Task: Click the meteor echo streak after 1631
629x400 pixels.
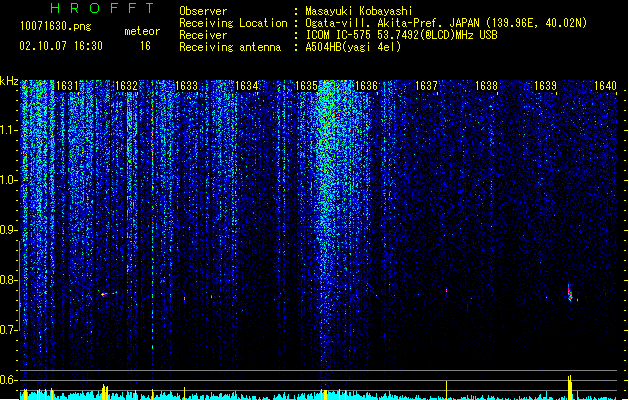Action: point(108,294)
